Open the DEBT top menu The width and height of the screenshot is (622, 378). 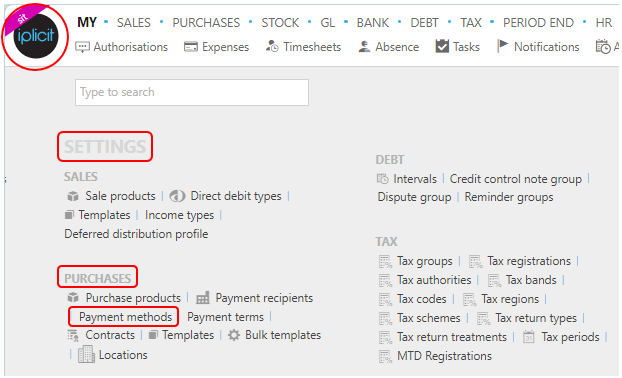click(x=424, y=23)
